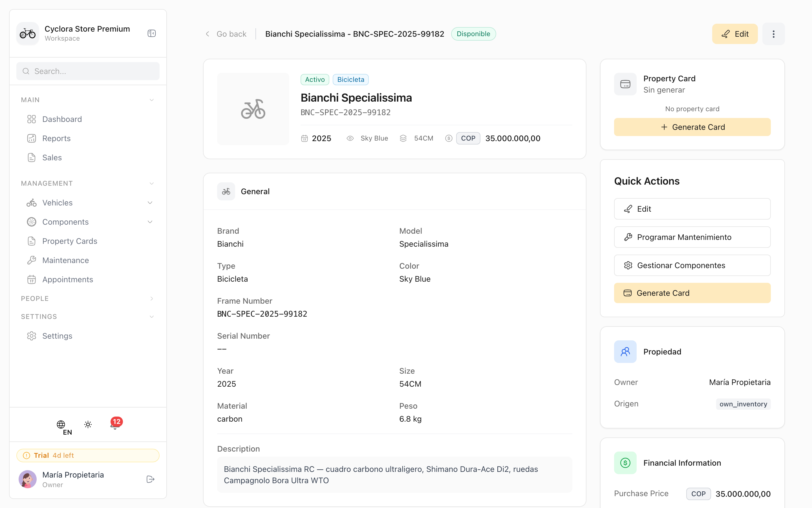The image size is (812, 508).
Task: Open the three-dot more options menu
Action: (x=773, y=34)
